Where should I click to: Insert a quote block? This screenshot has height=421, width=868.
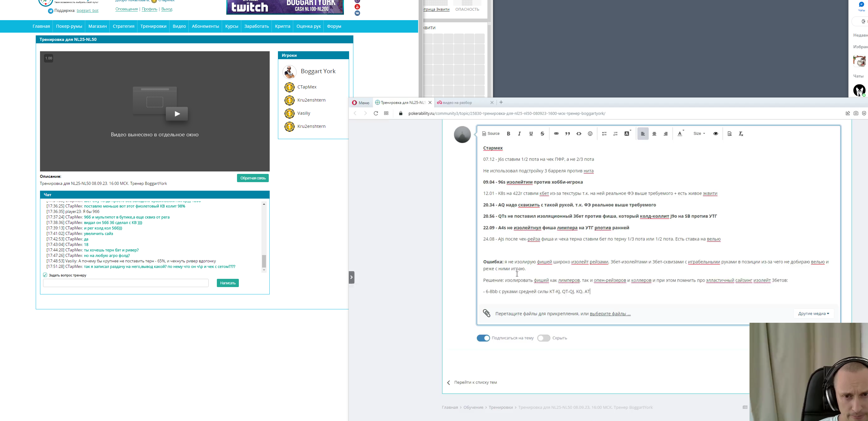point(567,134)
